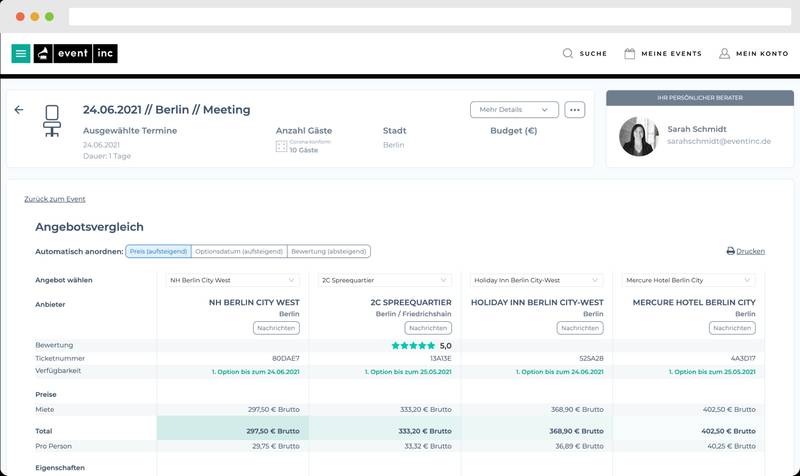Image resolution: width=800 pixels, height=476 pixels.
Task: Click the Angebotsvergleich heading
Action: [89, 227]
